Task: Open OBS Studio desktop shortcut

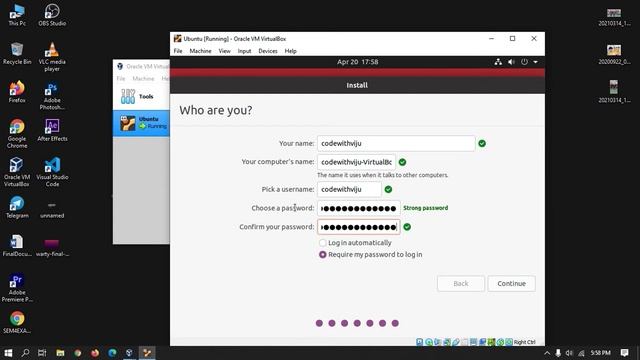Action: (x=52, y=15)
